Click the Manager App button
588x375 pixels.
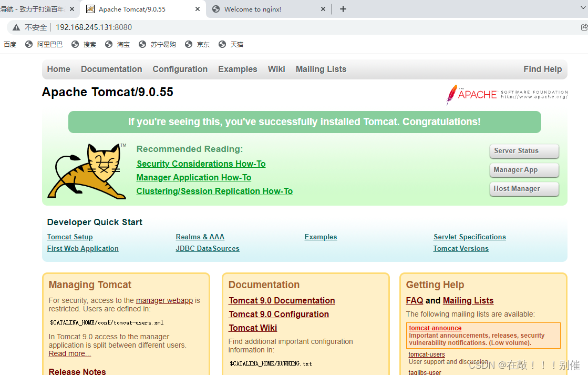coord(524,170)
